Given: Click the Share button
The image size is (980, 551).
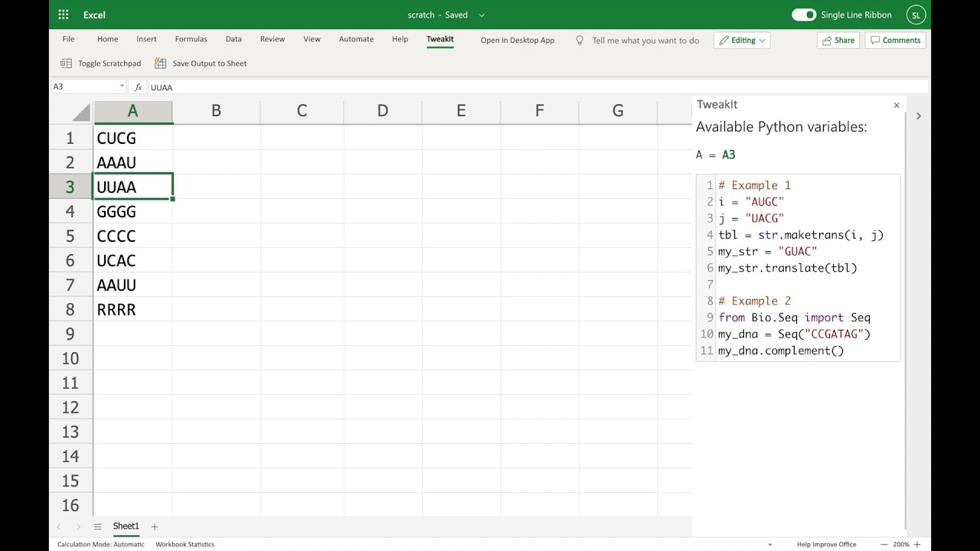Looking at the screenshot, I should 837,41.
